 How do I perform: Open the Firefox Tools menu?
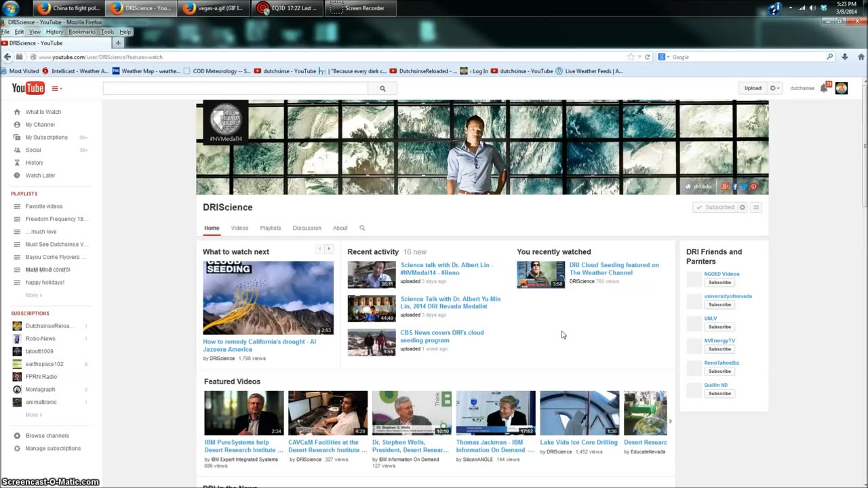[107, 32]
